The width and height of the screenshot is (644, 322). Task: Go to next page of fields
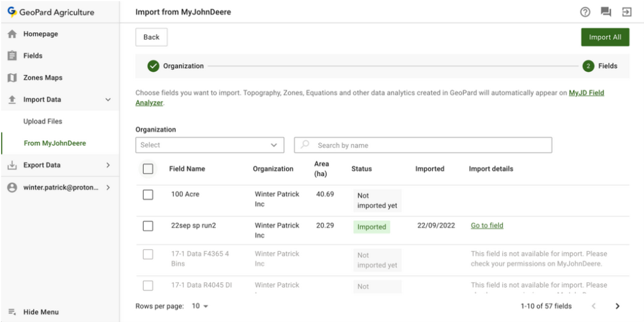click(617, 306)
